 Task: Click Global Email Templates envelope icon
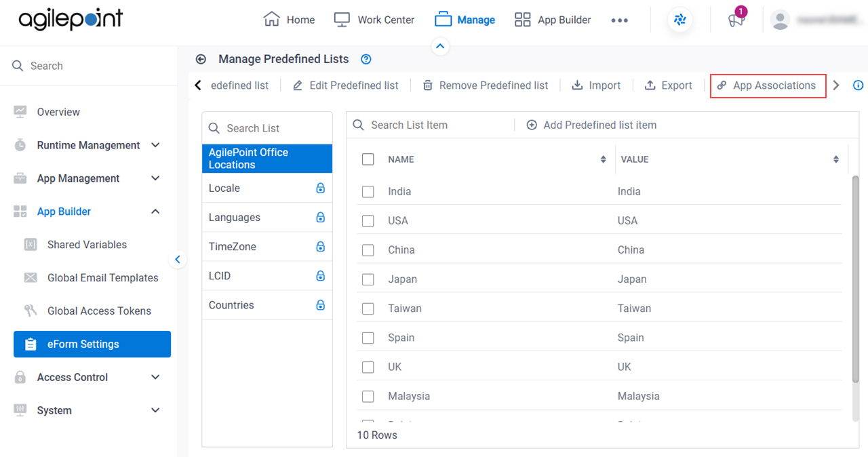pos(31,278)
